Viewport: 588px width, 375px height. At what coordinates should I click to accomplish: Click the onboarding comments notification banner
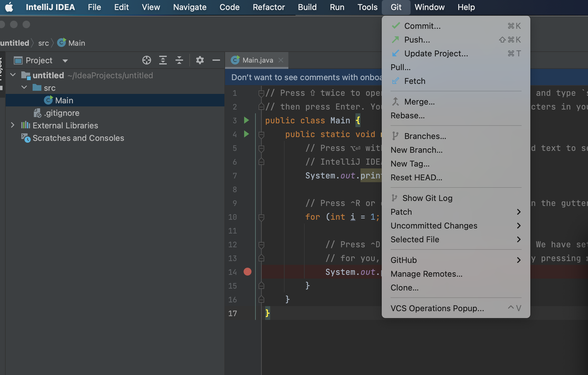[306, 77]
